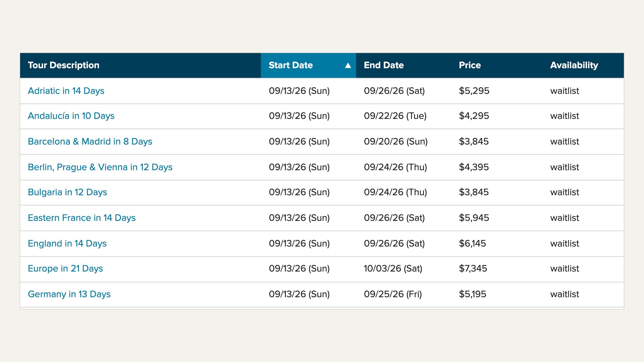Image resolution: width=644 pixels, height=362 pixels.
Task: Click the $3,845 price in Barcelona & Madrid row
Action: (x=474, y=142)
